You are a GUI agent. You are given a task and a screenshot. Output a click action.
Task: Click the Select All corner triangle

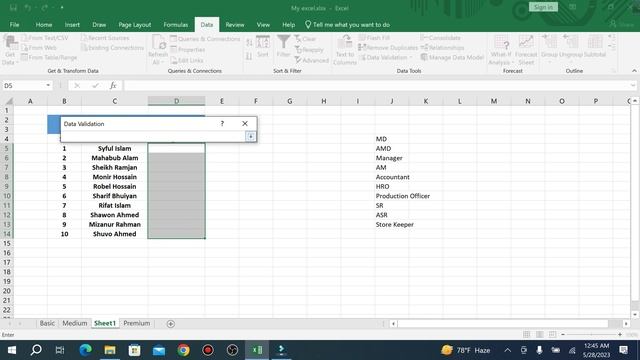(x=8, y=101)
